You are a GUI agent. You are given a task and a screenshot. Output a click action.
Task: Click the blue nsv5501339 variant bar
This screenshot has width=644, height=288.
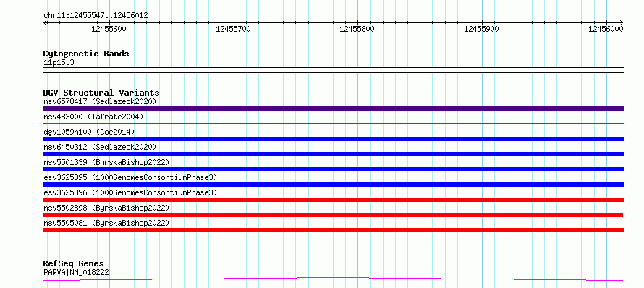click(x=333, y=169)
